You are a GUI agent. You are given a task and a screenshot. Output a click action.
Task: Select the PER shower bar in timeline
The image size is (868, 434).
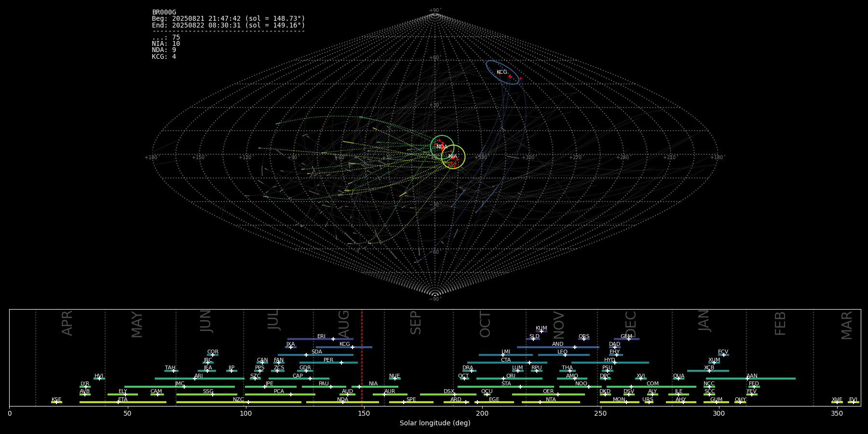point(328,363)
